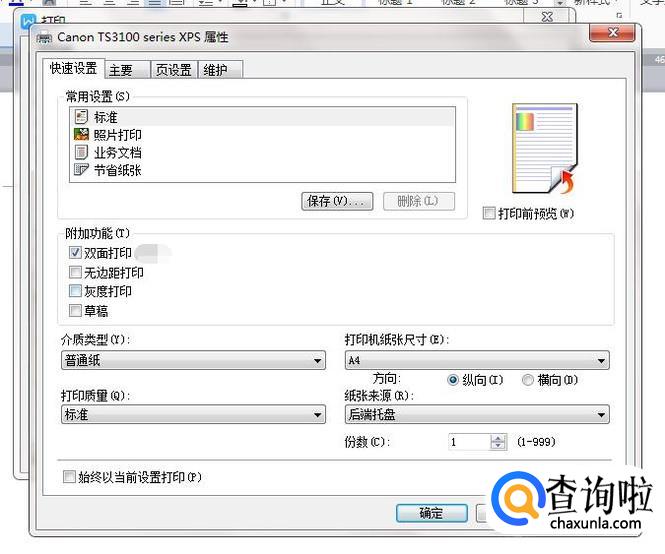
Task: Enable 无边距打印 checkbox
Action: [75, 272]
